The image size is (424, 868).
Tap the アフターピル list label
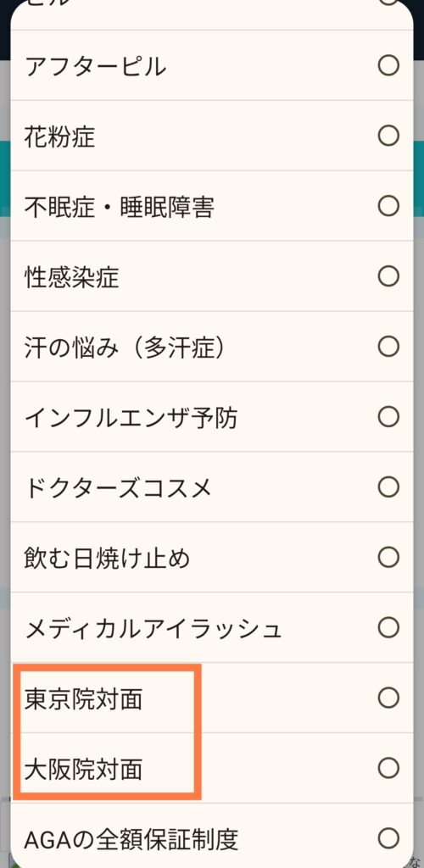tap(95, 67)
